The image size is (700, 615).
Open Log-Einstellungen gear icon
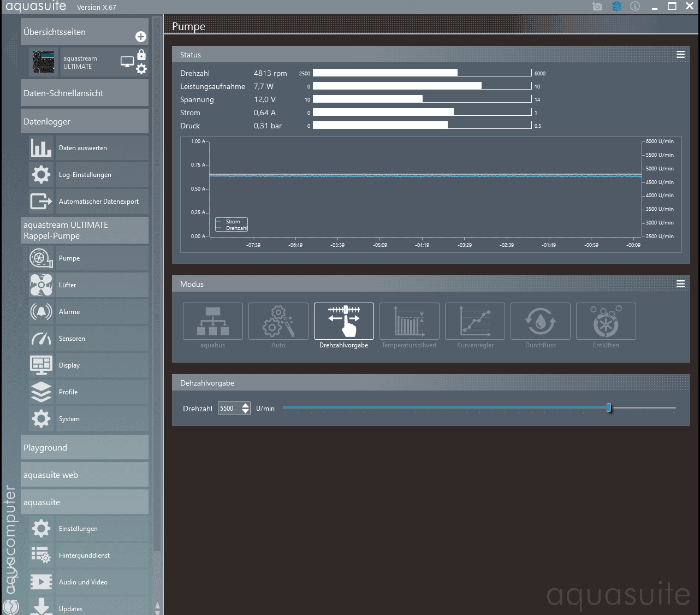[41, 175]
